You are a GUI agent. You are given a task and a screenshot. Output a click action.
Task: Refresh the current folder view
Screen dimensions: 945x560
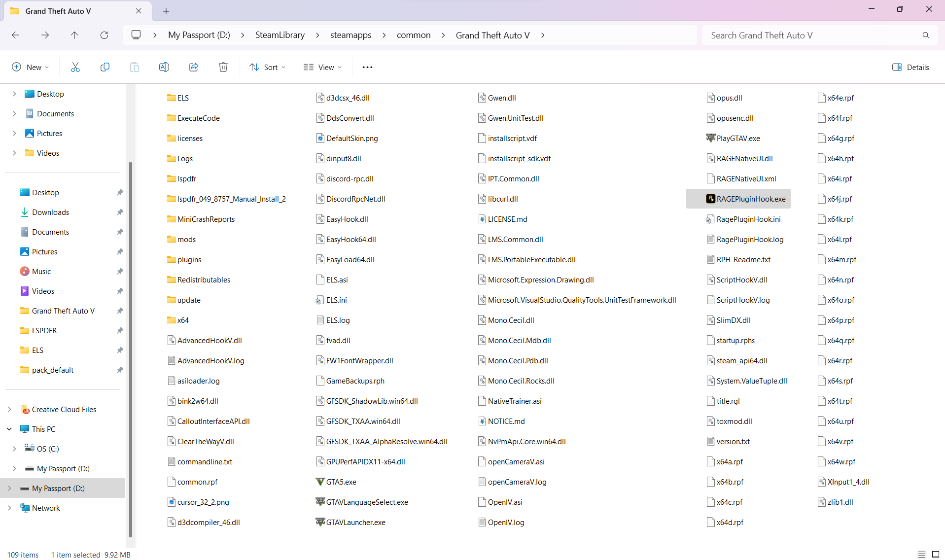(x=104, y=35)
